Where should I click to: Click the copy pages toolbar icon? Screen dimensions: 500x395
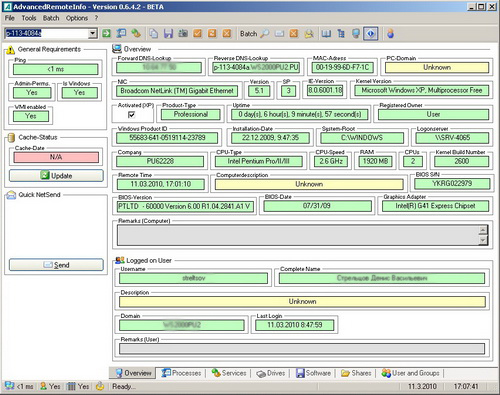pos(154,33)
